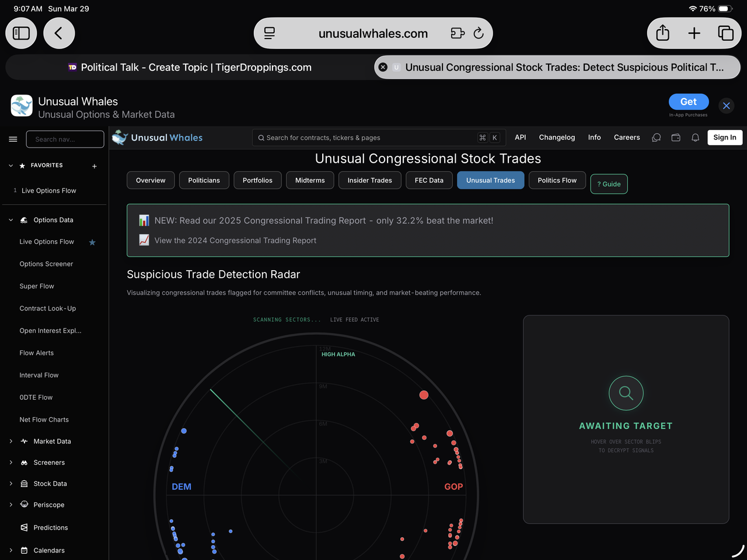Open the chat bubble icon
747x560 pixels.
pyautogui.click(x=657, y=138)
